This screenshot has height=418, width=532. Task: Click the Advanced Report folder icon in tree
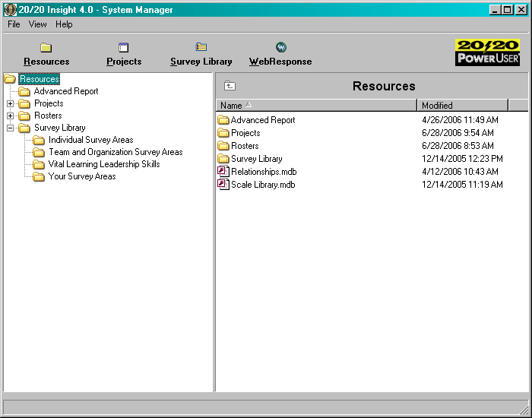point(24,91)
